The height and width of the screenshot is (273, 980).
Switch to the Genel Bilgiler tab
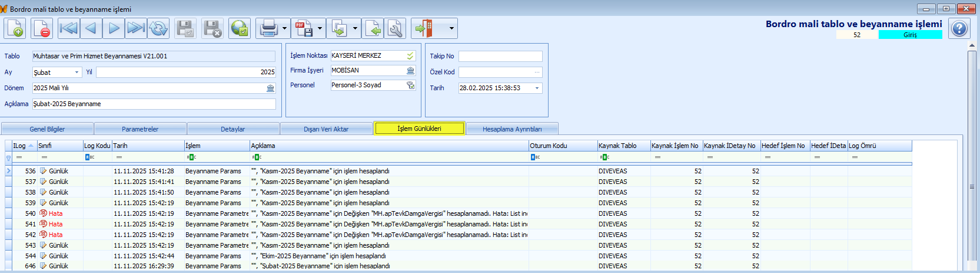(47, 129)
